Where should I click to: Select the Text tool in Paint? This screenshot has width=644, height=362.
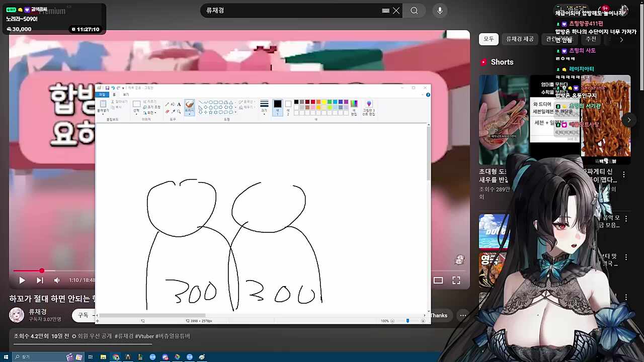[179, 105]
